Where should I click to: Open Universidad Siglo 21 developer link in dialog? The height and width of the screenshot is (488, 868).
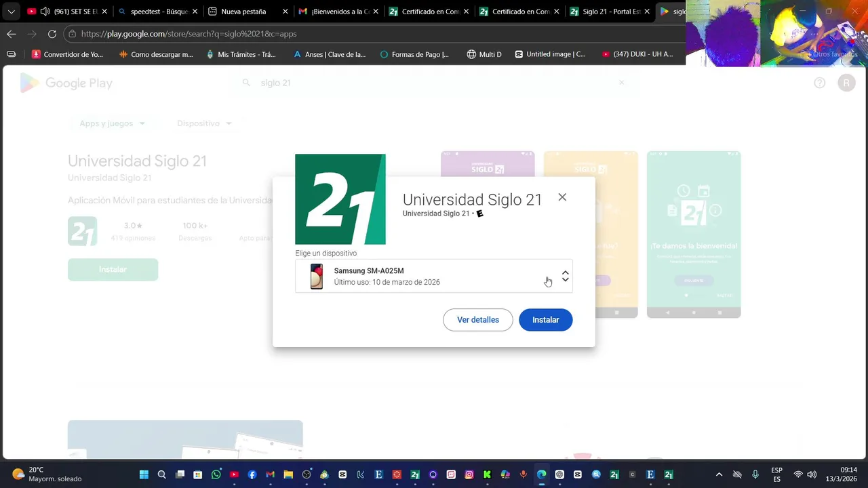click(x=436, y=213)
